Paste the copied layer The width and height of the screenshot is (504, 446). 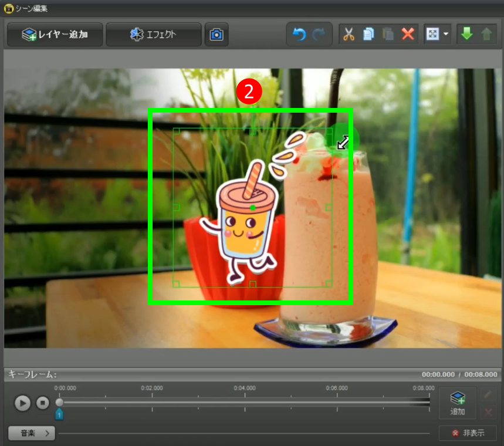(x=388, y=35)
